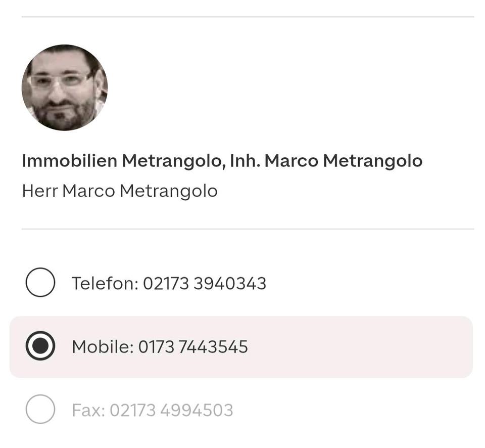The width and height of the screenshot is (485, 448).
Task: Select the greyed-out Fax radio button
Action: pos(40,410)
